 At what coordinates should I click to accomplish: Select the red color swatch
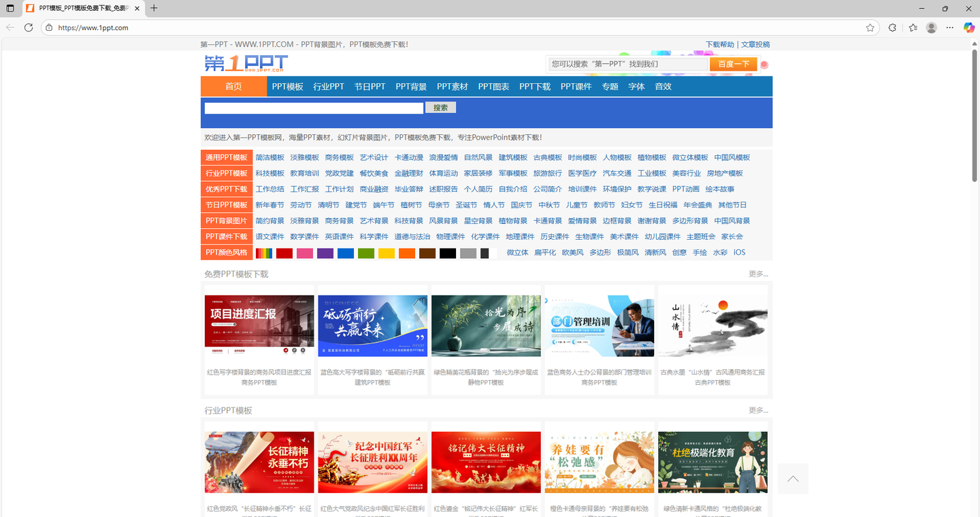pos(284,253)
